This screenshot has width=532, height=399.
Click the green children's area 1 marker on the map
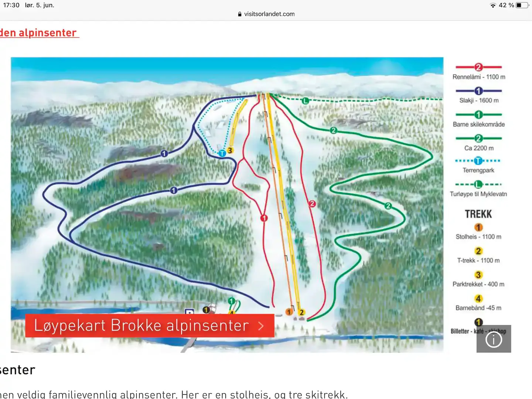click(232, 301)
